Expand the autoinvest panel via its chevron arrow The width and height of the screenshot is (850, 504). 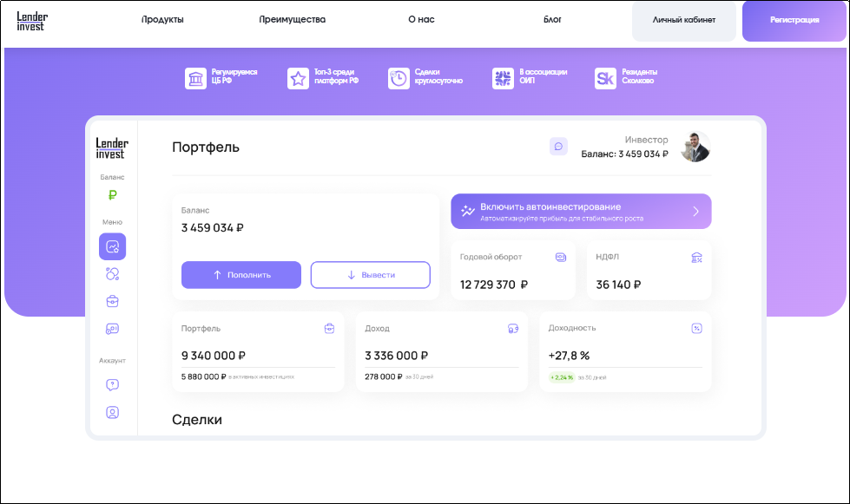pos(695,211)
